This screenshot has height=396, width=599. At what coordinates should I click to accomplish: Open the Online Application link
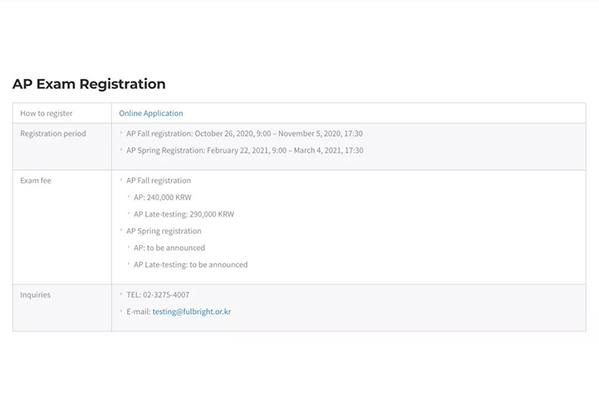pos(151,113)
